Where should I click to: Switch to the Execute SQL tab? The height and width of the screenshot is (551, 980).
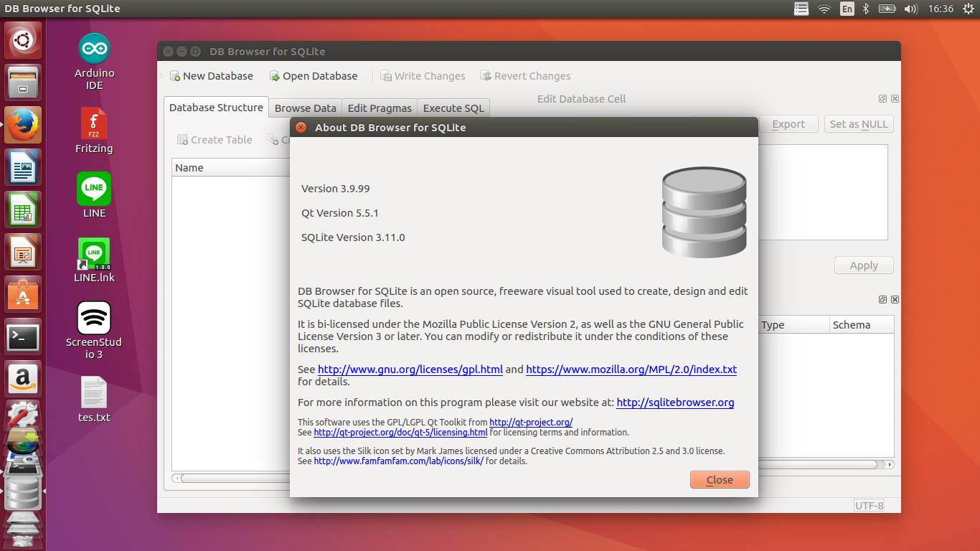pyautogui.click(x=453, y=108)
